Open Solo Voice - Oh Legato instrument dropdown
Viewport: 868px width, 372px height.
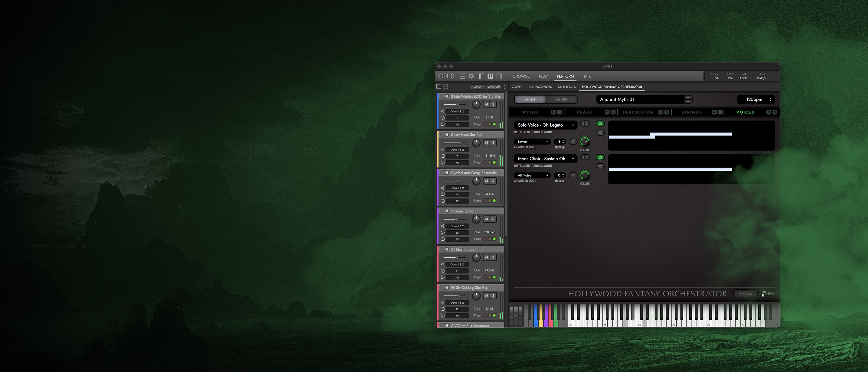[x=545, y=125]
